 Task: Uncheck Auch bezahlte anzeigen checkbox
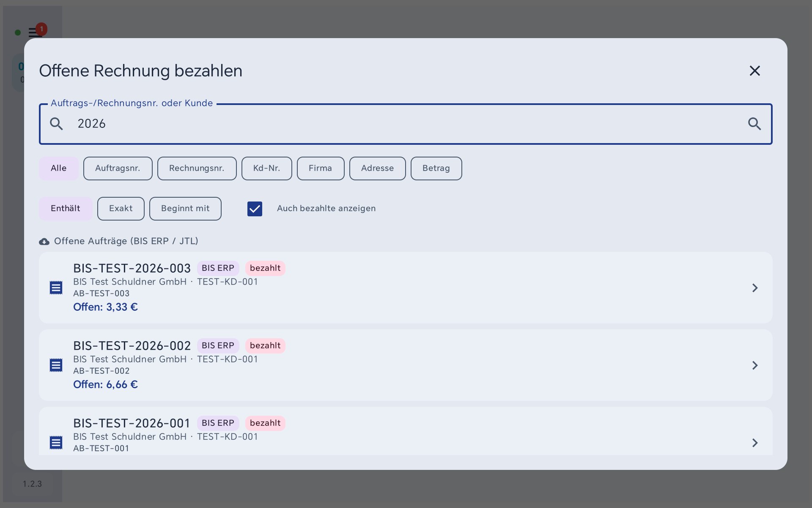[255, 209]
